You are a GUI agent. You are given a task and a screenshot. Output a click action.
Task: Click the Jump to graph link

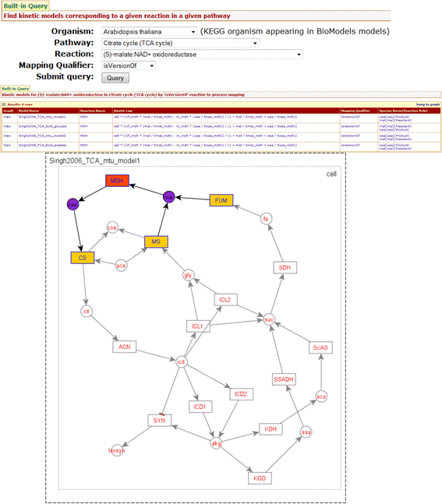[428, 104]
